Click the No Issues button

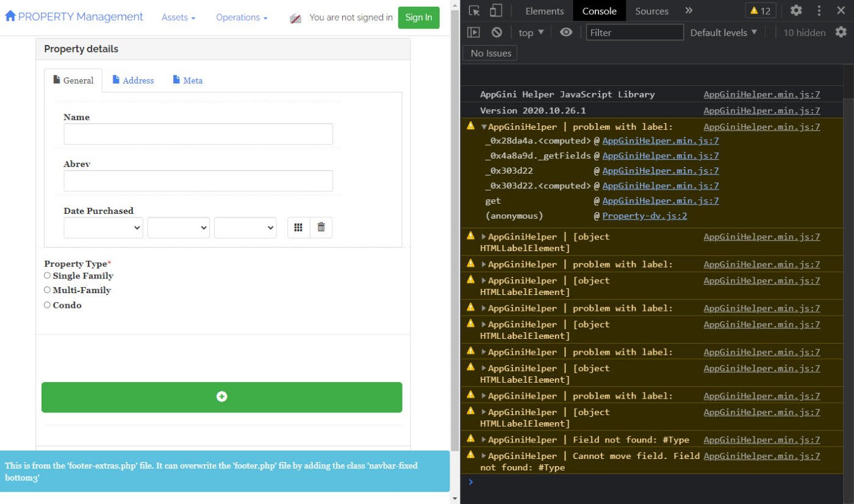coord(490,53)
